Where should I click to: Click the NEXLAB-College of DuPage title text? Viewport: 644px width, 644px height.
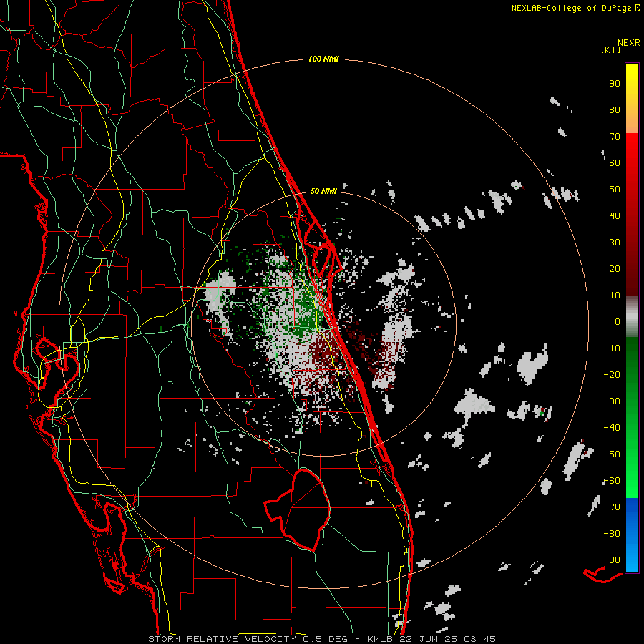[576, 8]
